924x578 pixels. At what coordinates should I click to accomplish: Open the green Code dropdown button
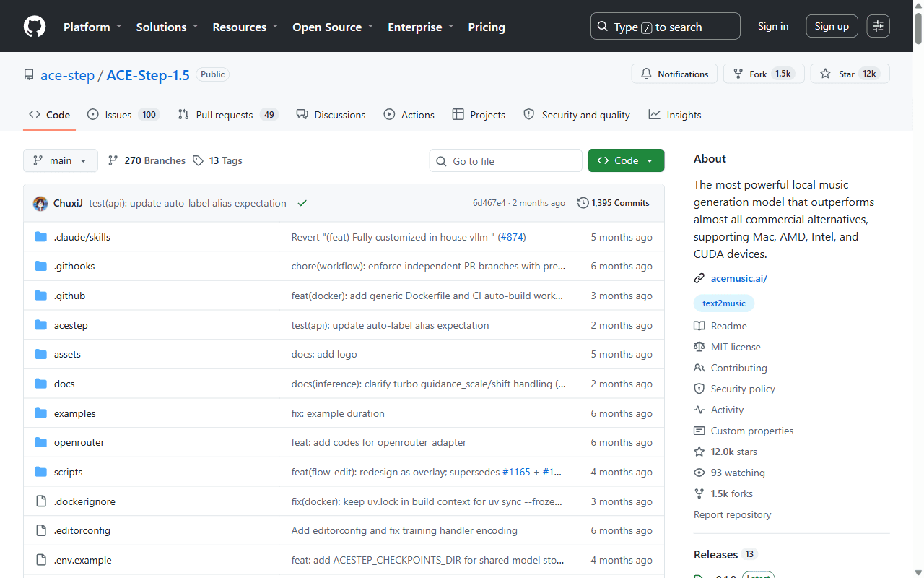tap(626, 160)
